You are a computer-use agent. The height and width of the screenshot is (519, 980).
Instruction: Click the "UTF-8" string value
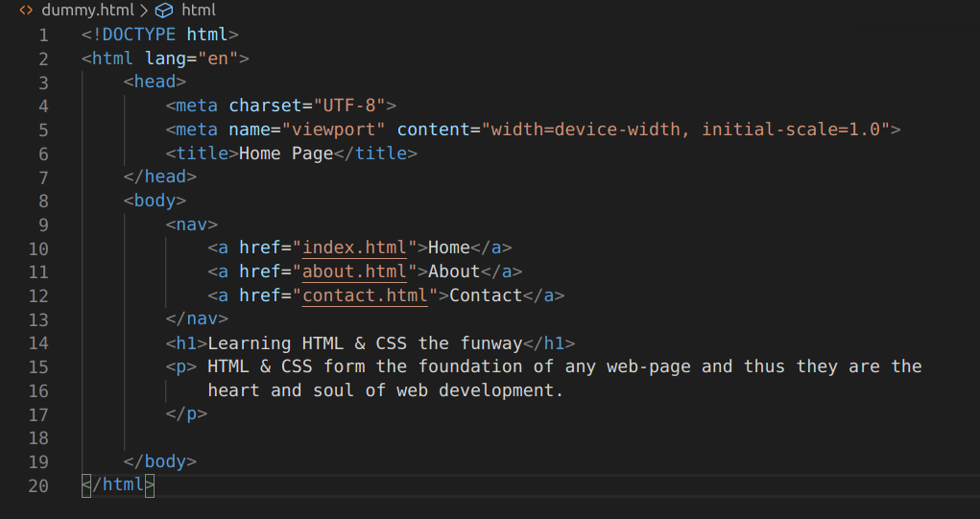point(349,105)
